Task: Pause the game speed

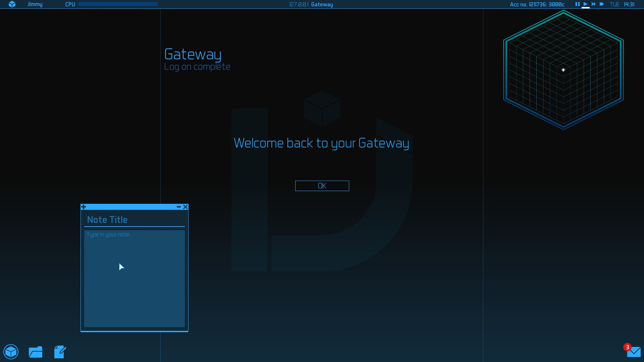Action: tap(577, 4)
